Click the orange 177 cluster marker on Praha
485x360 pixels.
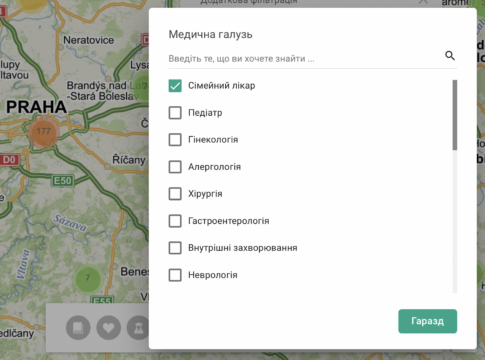pyautogui.click(x=44, y=131)
